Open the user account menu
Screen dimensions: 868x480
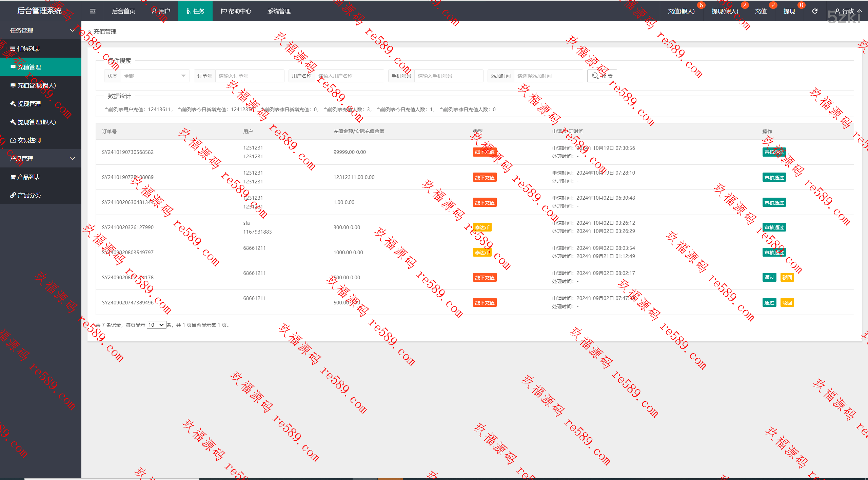tap(848, 11)
